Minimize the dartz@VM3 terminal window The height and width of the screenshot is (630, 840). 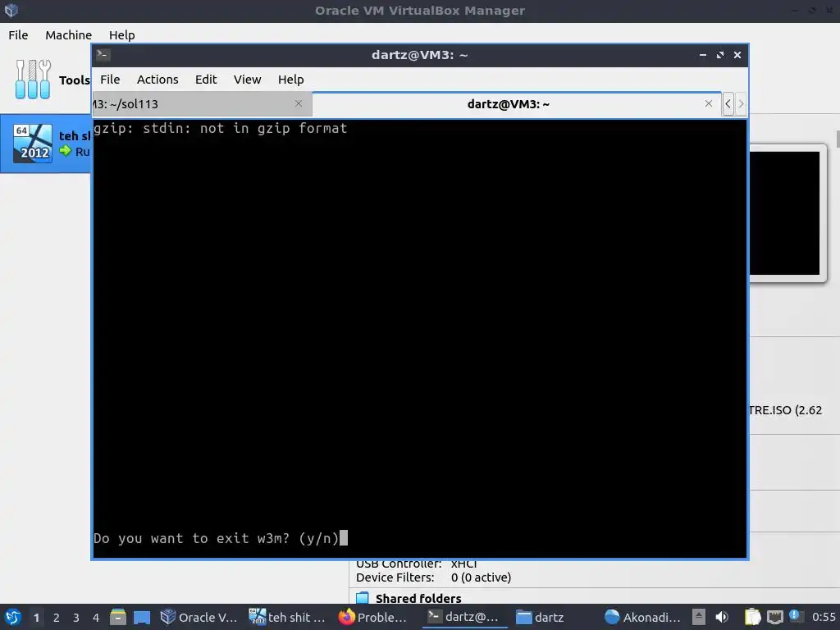coord(702,55)
